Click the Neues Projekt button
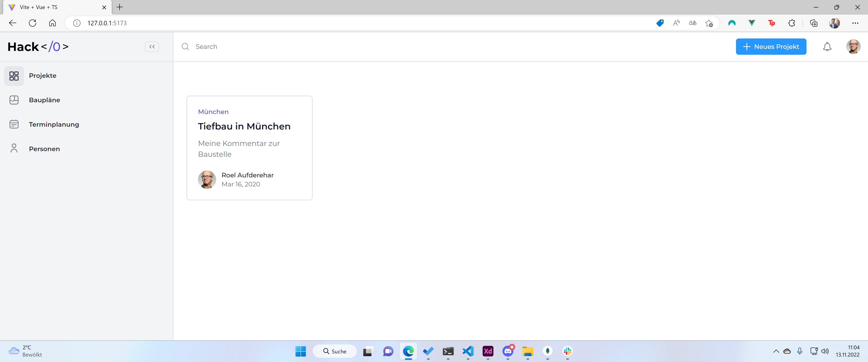This screenshot has height=362, width=868. [771, 47]
